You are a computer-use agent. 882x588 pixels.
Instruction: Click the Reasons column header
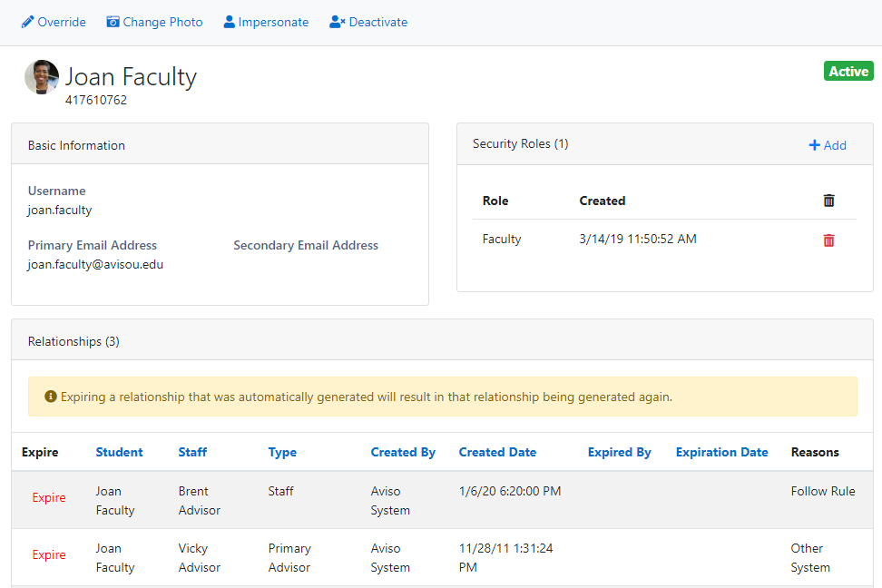(x=815, y=453)
